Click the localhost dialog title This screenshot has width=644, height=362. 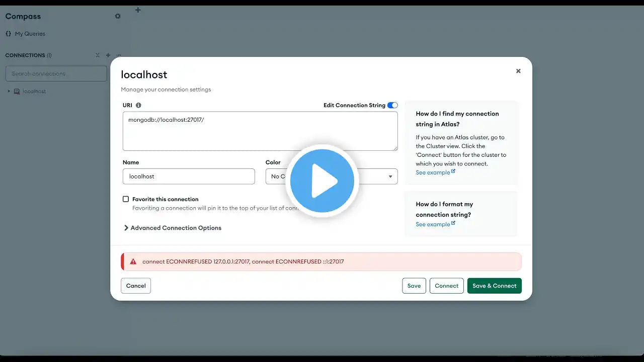click(x=144, y=74)
